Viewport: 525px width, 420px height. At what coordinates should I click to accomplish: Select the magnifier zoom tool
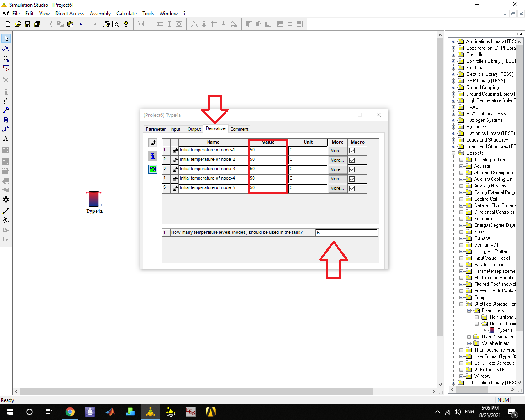click(6, 59)
